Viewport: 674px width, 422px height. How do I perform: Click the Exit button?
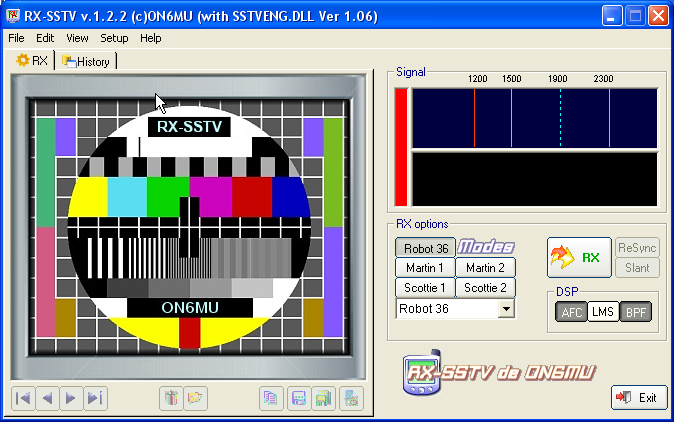pyautogui.click(x=639, y=398)
